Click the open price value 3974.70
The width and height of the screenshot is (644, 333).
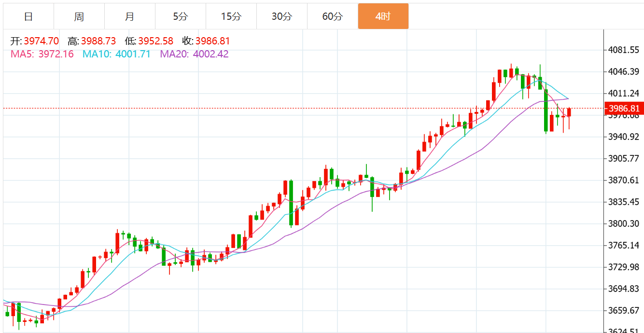(x=41, y=41)
